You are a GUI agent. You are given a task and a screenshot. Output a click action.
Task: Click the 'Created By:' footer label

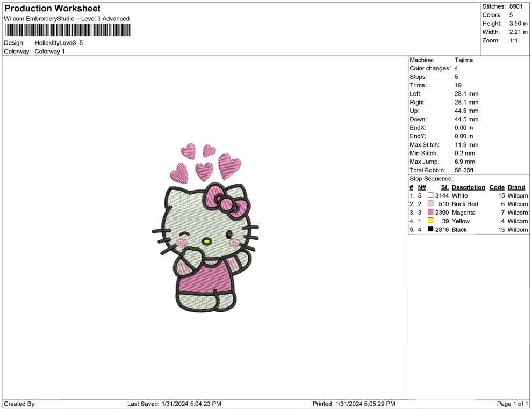click(20, 404)
